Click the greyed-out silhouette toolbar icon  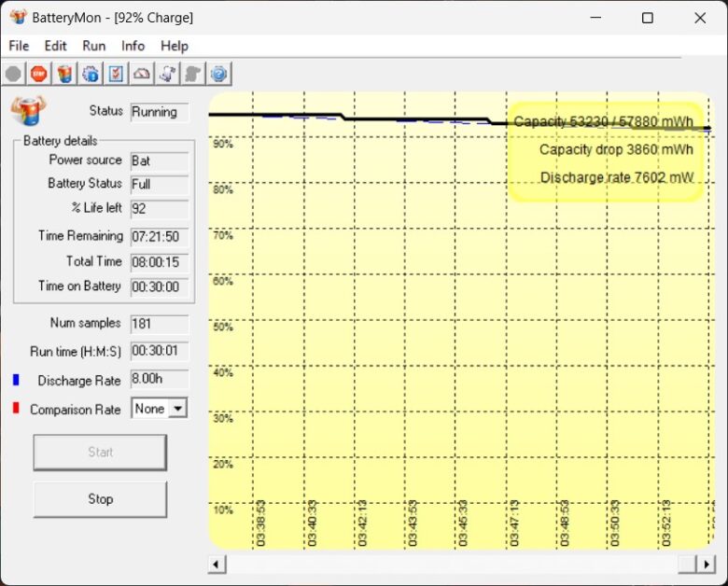(192, 74)
